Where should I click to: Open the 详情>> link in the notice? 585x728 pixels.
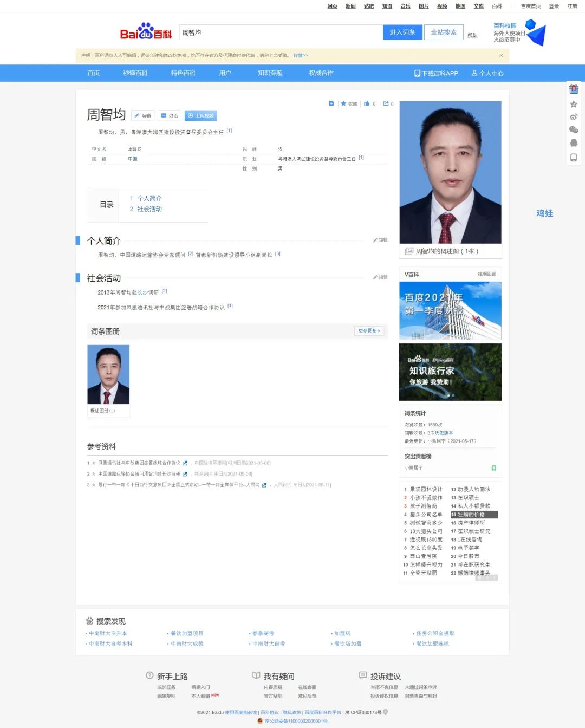[301, 55]
